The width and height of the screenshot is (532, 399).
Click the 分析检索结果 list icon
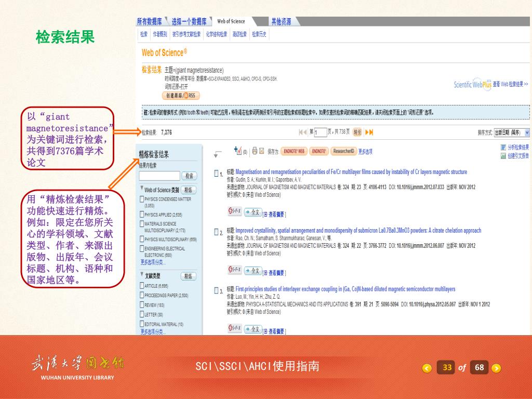(x=503, y=147)
